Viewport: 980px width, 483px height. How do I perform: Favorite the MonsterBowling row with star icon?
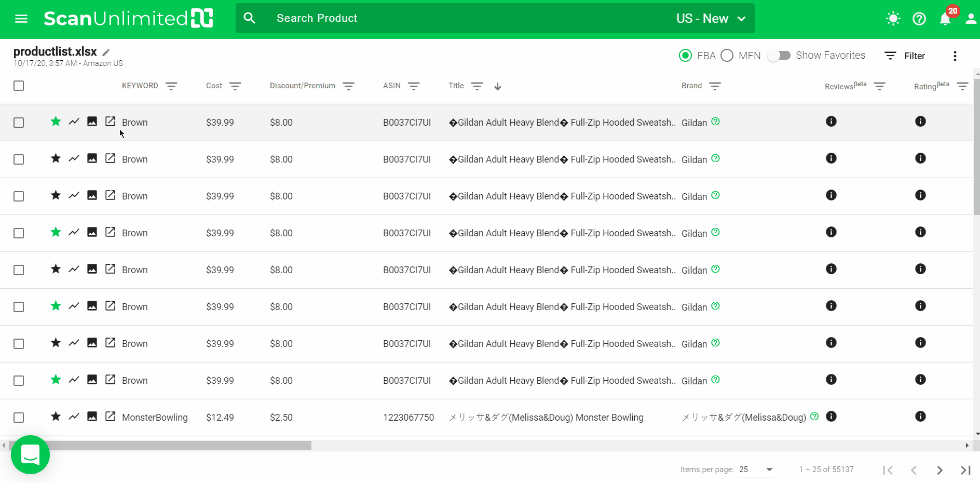tap(56, 417)
